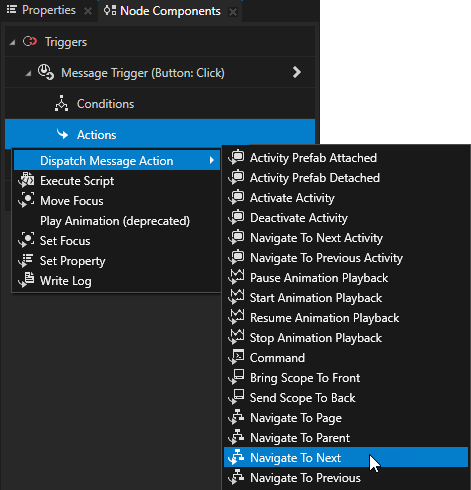Click the Start Animation Playback icon
The width and height of the screenshot is (471, 490).
(x=236, y=297)
